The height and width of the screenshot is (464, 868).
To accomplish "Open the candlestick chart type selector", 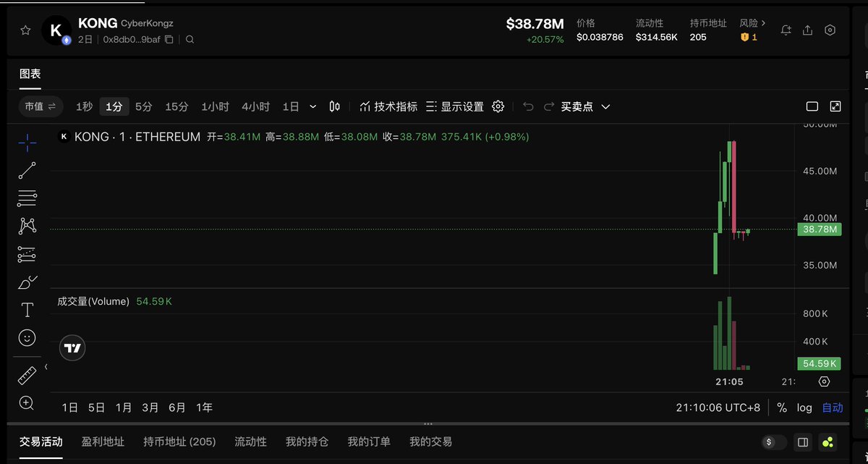I will [x=334, y=106].
